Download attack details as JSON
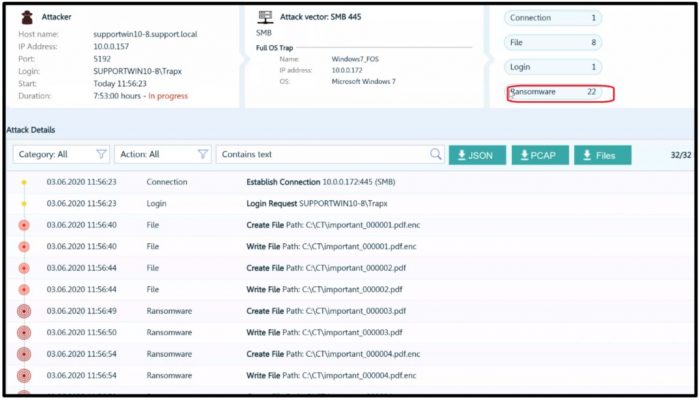The height and width of the screenshot is (400, 699). click(x=477, y=155)
